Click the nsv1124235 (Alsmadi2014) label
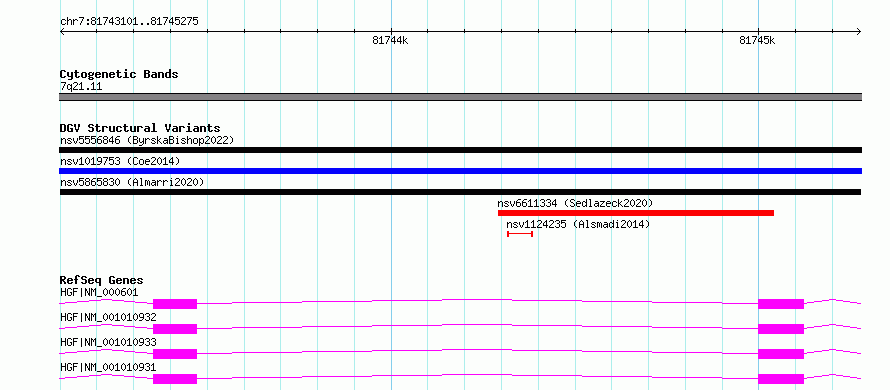 (578, 224)
